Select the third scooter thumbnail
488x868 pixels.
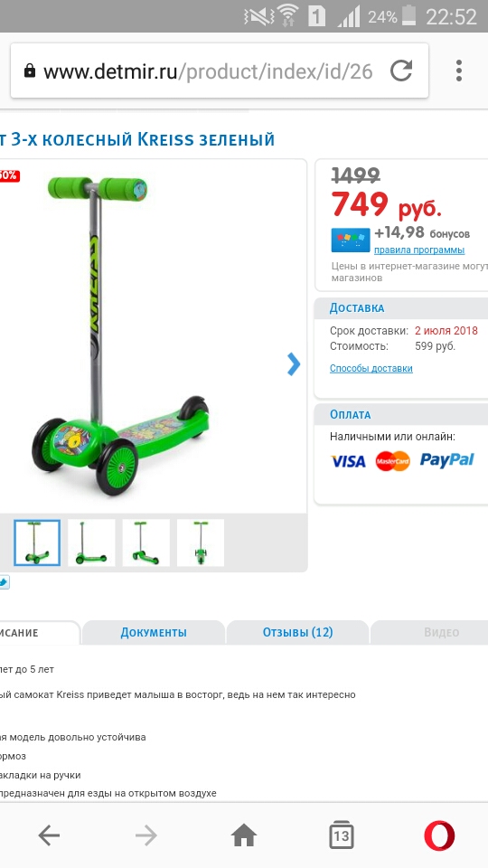(146, 542)
